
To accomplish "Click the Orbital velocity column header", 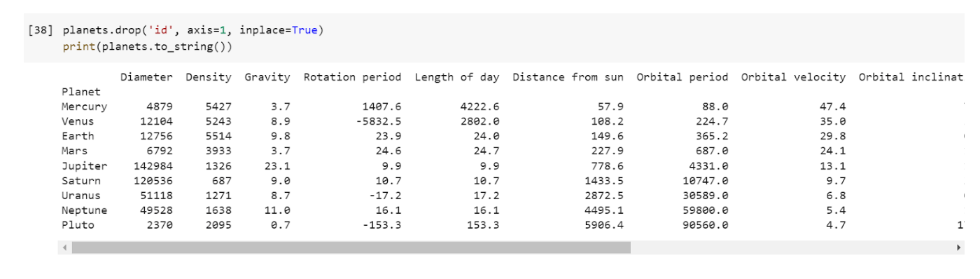I will pyautogui.click(x=793, y=77).
